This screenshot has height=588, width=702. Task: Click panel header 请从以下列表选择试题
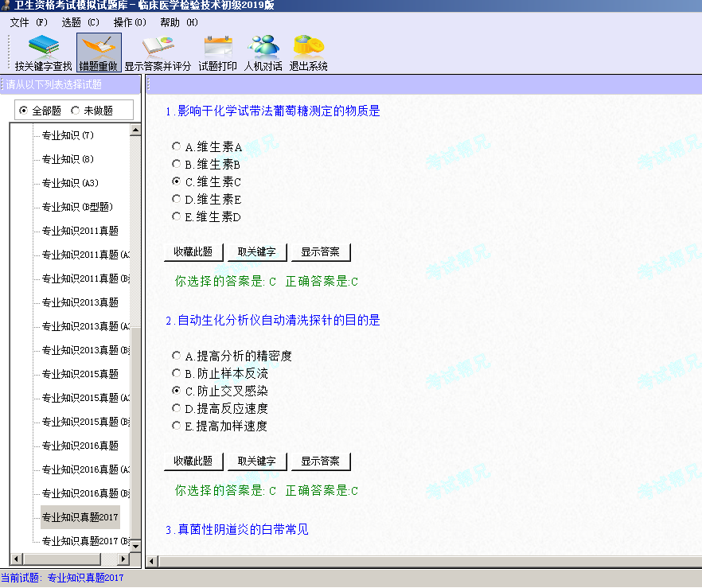54,84
